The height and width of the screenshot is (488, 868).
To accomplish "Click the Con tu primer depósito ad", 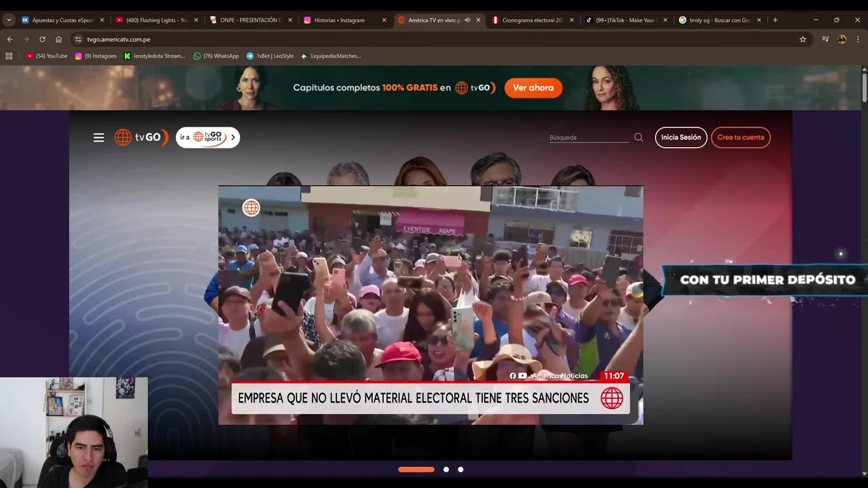I will click(765, 280).
